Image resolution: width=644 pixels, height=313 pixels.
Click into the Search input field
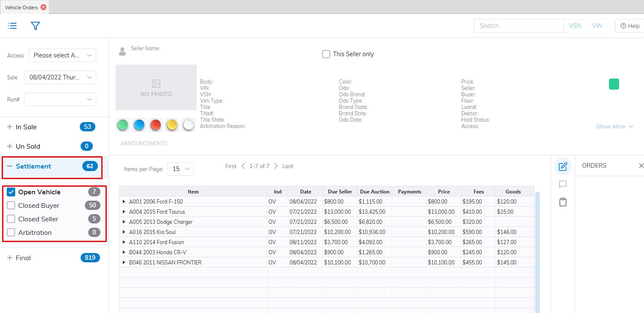(x=518, y=26)
